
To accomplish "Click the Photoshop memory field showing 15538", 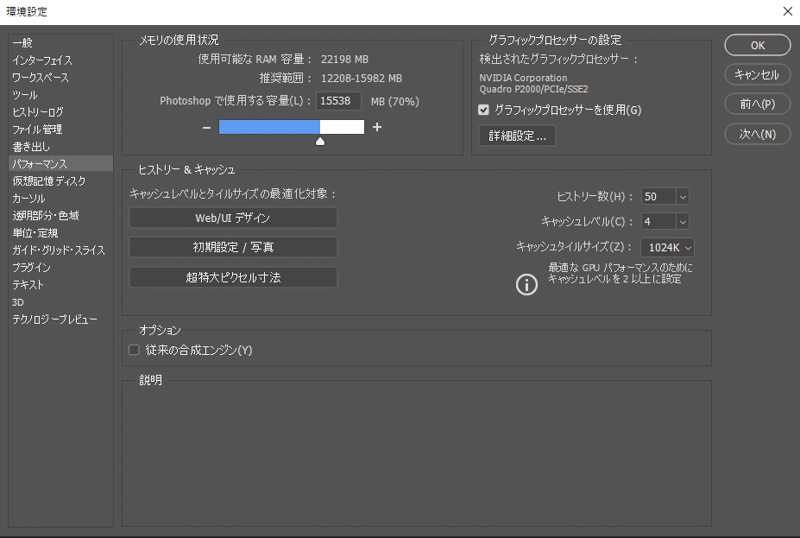I will pos(339,101).
